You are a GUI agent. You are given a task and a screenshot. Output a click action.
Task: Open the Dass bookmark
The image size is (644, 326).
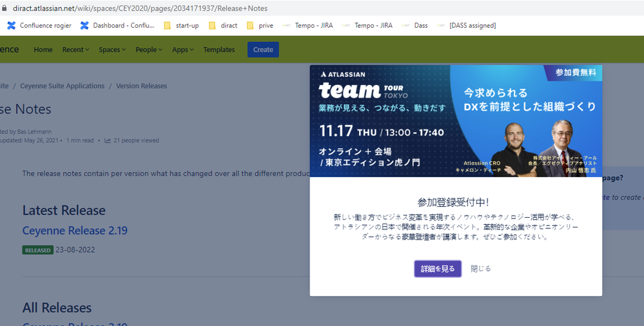click(x=415, y=26)
